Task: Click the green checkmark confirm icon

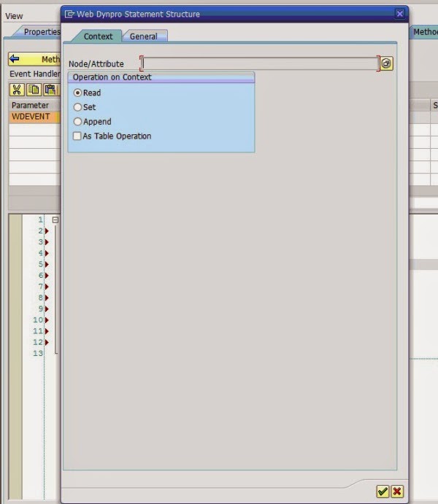Action: [x=383, y=492]
